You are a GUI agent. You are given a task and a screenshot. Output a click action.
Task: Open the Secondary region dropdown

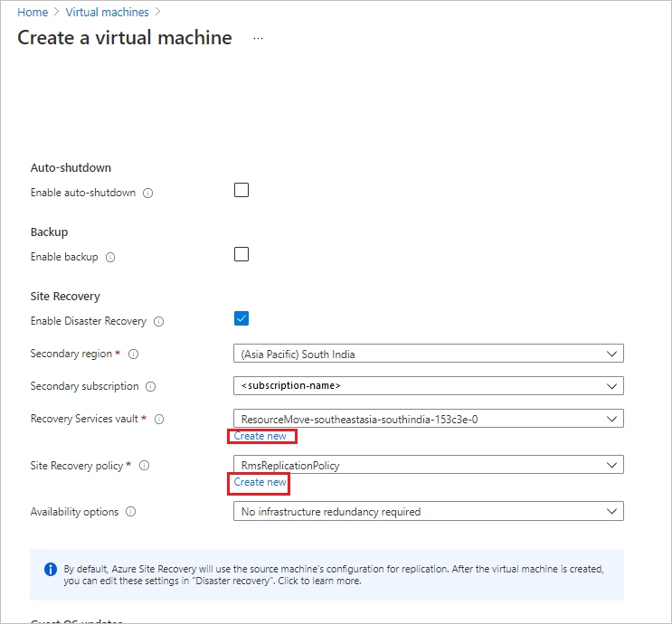click(429, 354)
